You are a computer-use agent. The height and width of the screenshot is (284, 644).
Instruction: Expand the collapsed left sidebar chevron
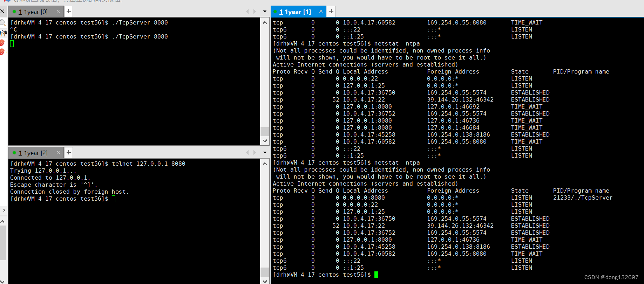pyautogui.click(x=4, y=210)
